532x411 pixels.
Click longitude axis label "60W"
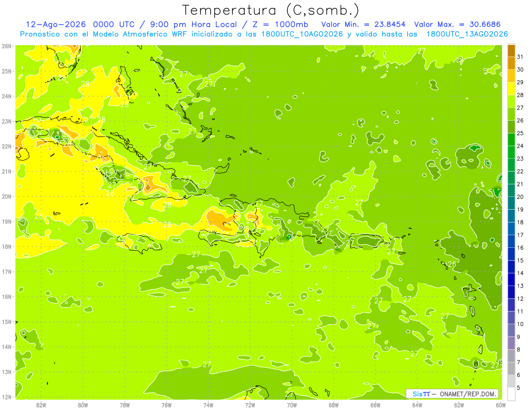tap(501, 405)
